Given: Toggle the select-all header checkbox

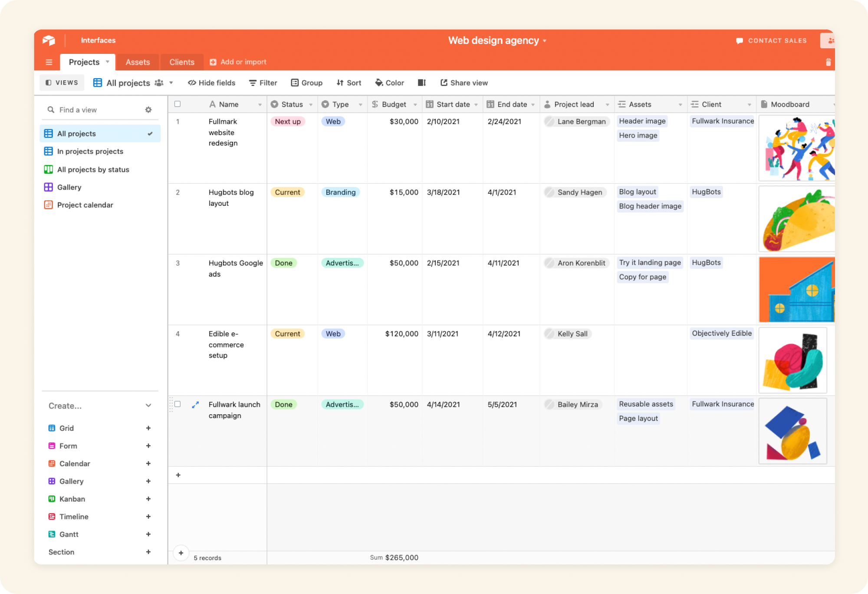Looking at the screenshot, I should click(178, 104).
